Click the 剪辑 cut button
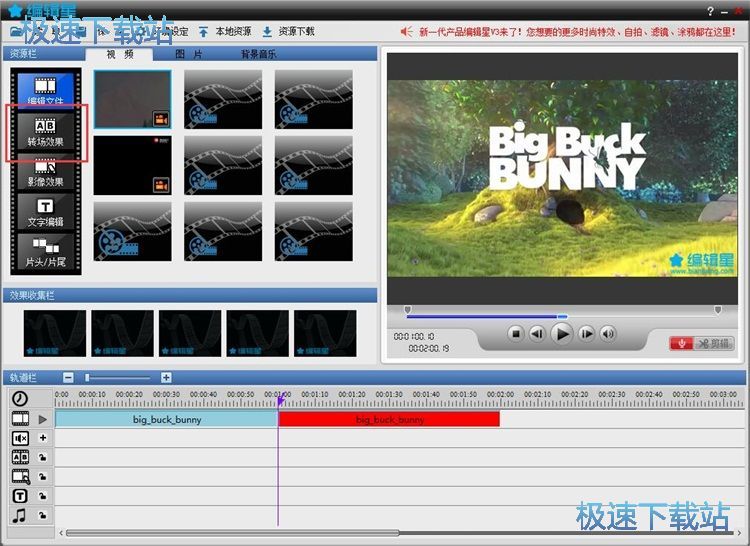 click(x=714, y=343)
